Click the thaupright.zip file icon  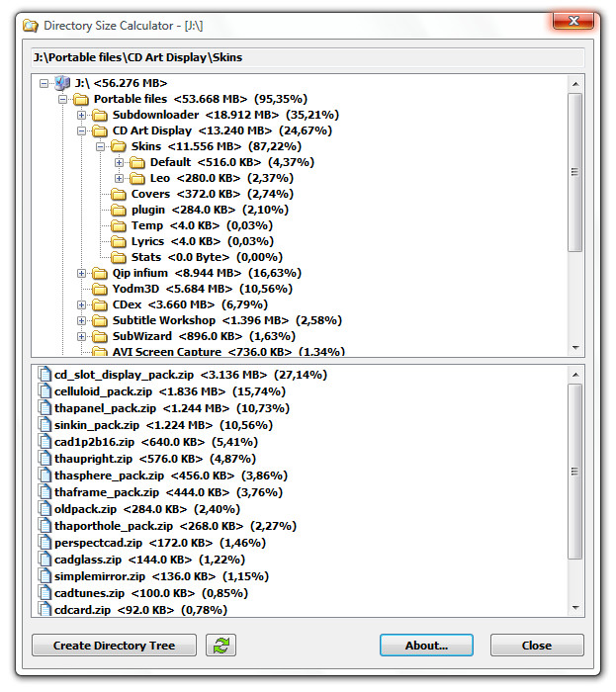coord(44,458)
